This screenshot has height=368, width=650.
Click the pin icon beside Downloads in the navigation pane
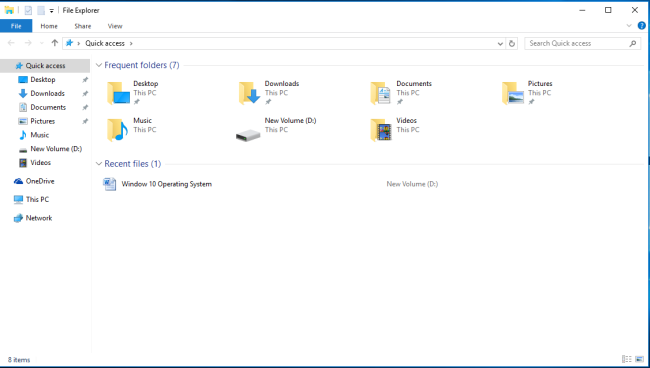point(85,94)
